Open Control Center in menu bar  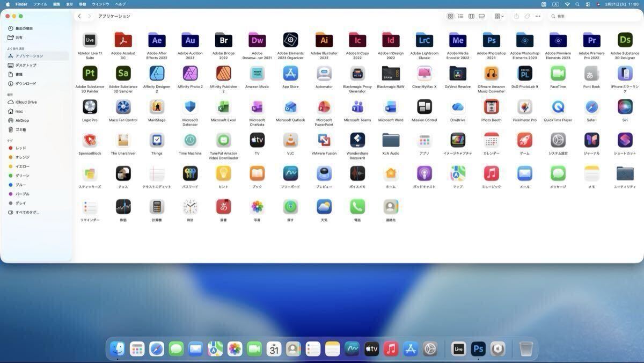(x=588, y=4)
